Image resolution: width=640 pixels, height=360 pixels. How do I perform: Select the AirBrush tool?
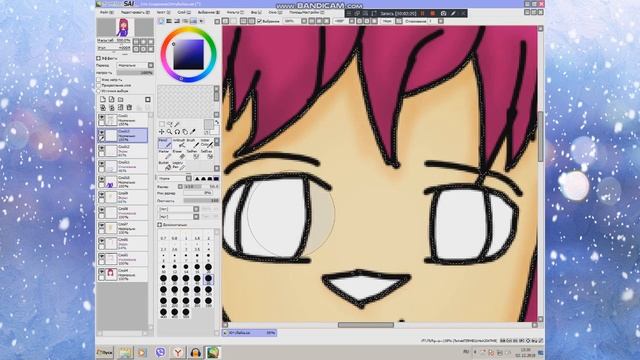179,143
